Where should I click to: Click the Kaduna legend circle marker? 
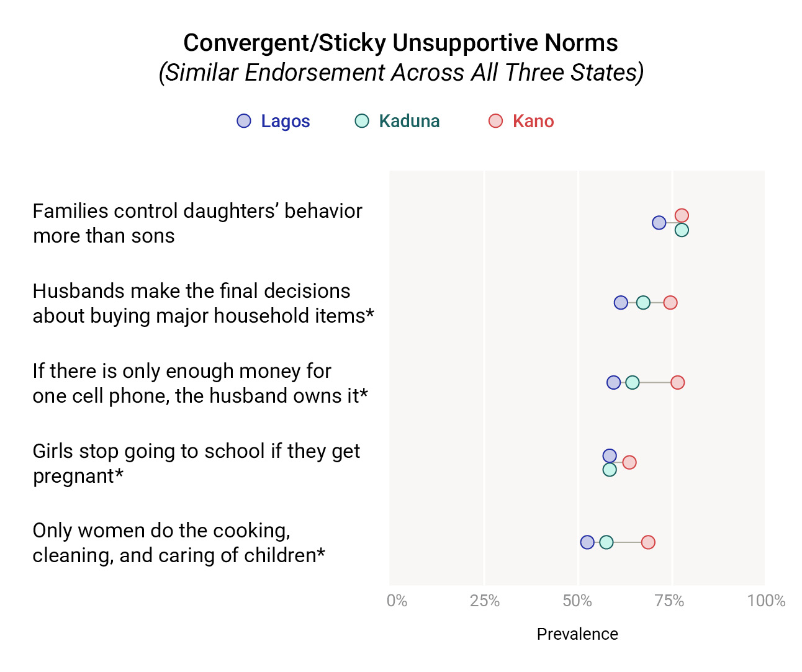click(362, 121)
